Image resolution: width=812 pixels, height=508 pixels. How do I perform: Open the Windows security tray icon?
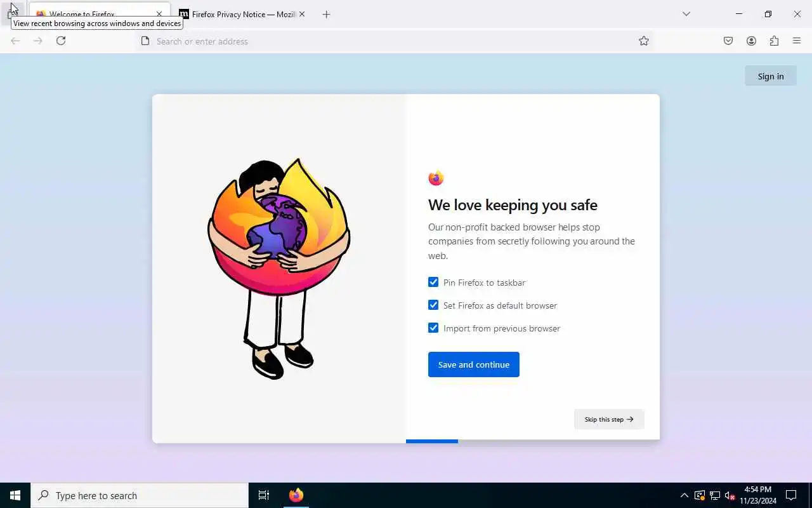(x=700, y=495)
